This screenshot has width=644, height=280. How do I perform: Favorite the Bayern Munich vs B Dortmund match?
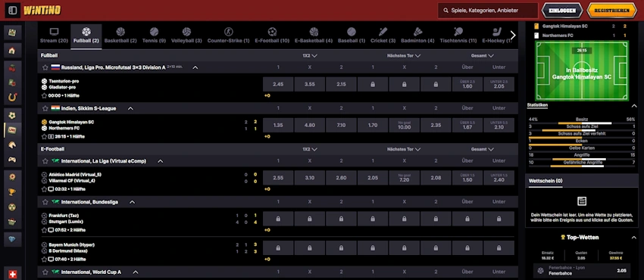(45, 260)
